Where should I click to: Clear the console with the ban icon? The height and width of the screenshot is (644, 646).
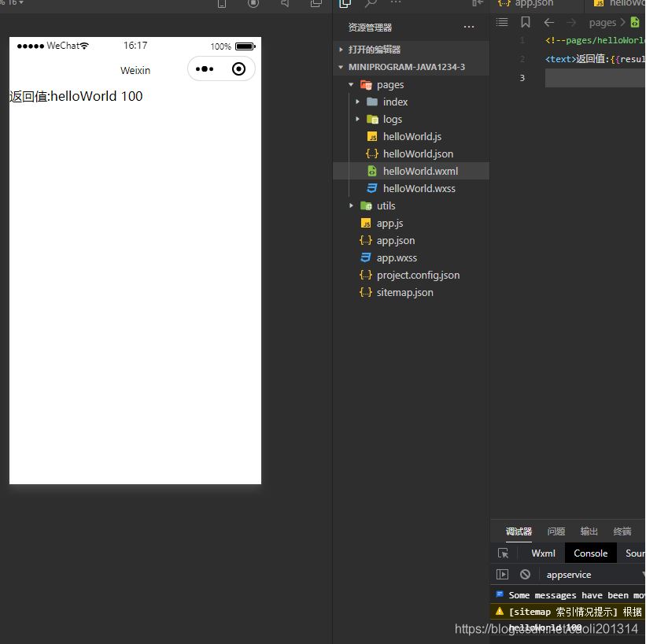tap(525, 574)
